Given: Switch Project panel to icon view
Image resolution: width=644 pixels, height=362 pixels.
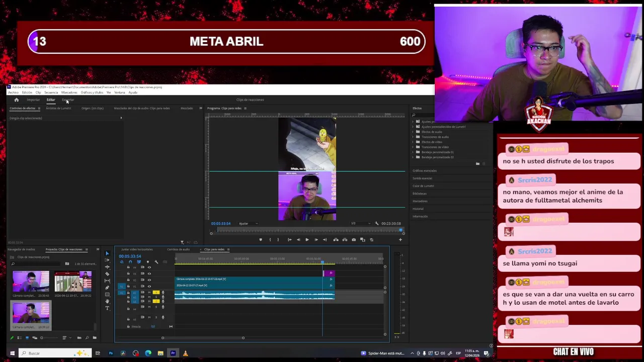Looking at the screenshot, I should [27, 338].
